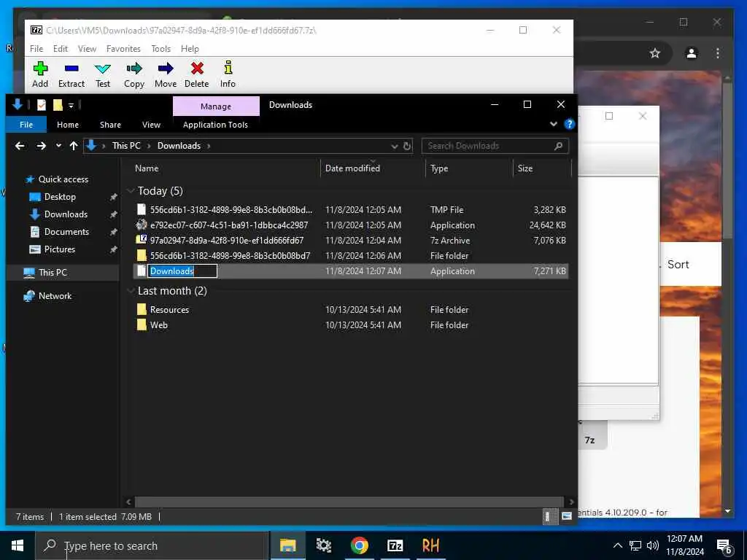This screenshot has width=747, height=560.
Task: Sort by Date modified column header
Action: coord(352,168)
